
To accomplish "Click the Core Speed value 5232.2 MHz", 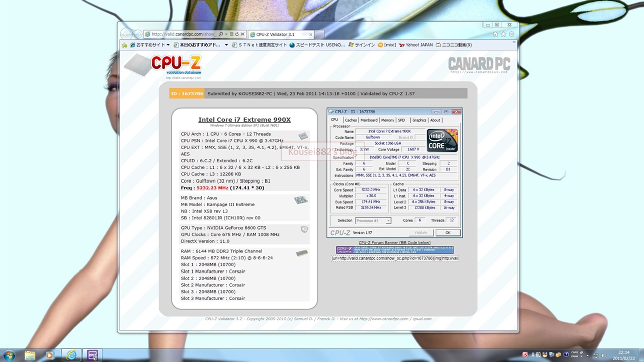I will 370,190.
